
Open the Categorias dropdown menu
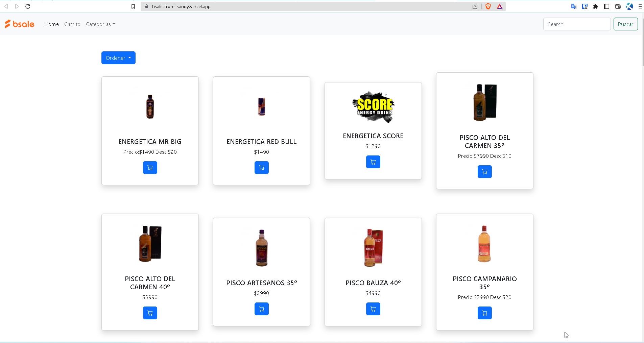[100, 24]
